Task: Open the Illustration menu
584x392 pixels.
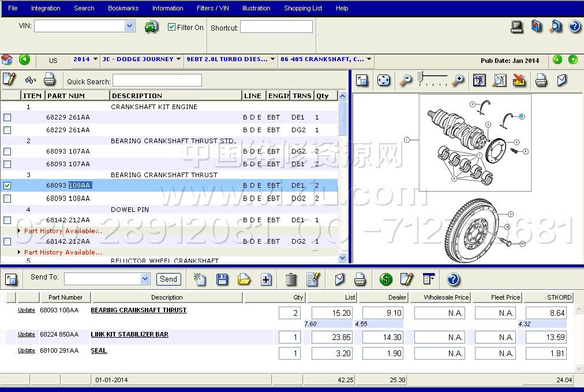Action: pos(256,8)
